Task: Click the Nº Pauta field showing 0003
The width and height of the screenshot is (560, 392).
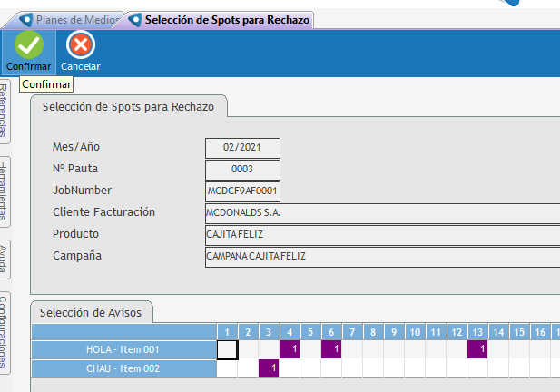Action: (x=243, y=169)
